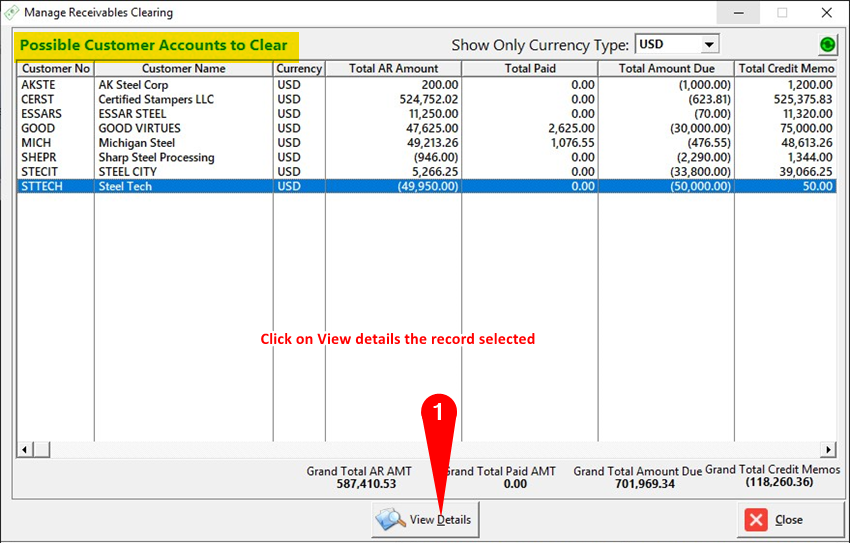The image size is (850, 543).
Task: Click the Total Credit Memo column header
Action: [x=786, y=69]
